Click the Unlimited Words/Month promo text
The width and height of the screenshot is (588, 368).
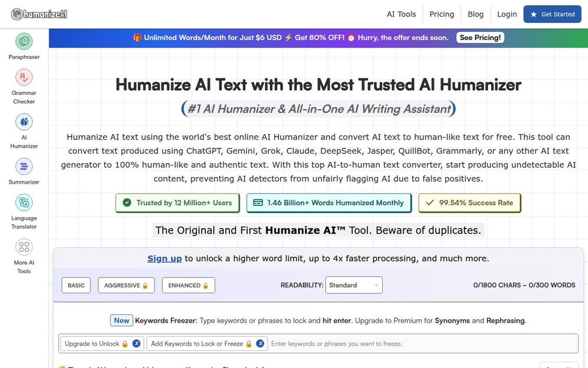(213, 38)
